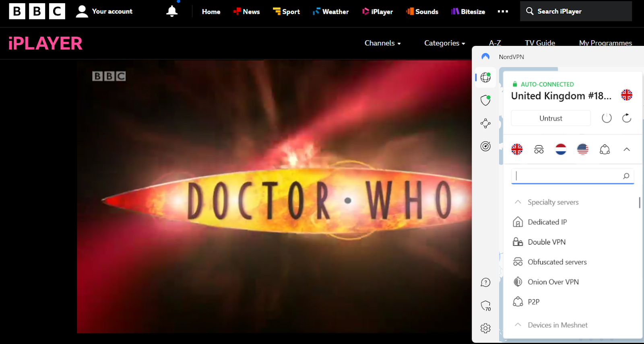Open the A-Z programme list
Image resolution: width=644 pixels, height=344 pixels.
(495, 43)
